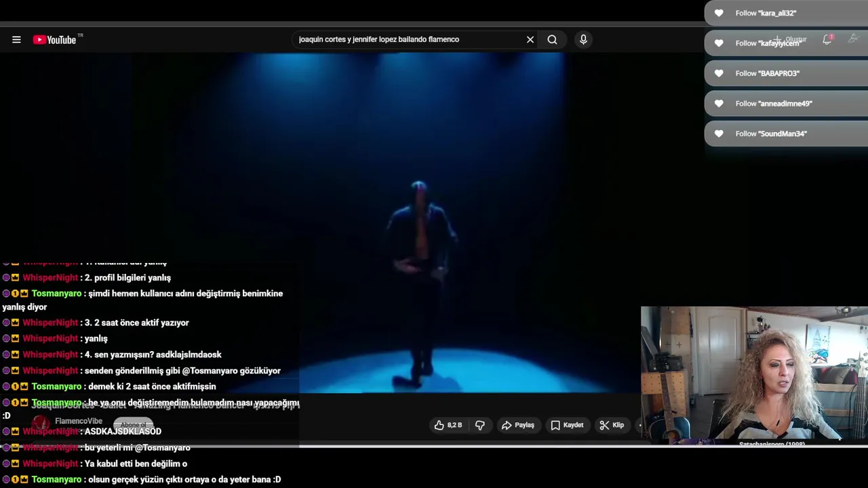This screenshot has width=868, height=488.
Task: Select message "Ya kabul etti ben değilim o"
Action: coord(136,464)
